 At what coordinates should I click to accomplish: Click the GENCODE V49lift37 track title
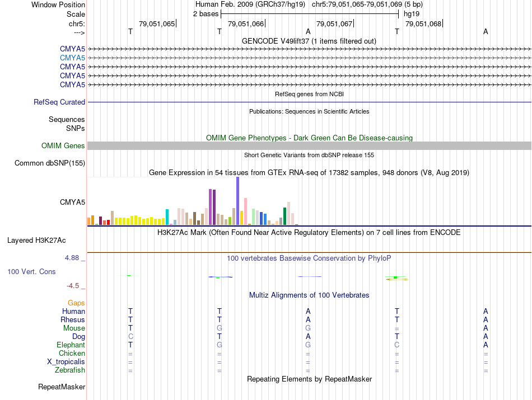309,41
